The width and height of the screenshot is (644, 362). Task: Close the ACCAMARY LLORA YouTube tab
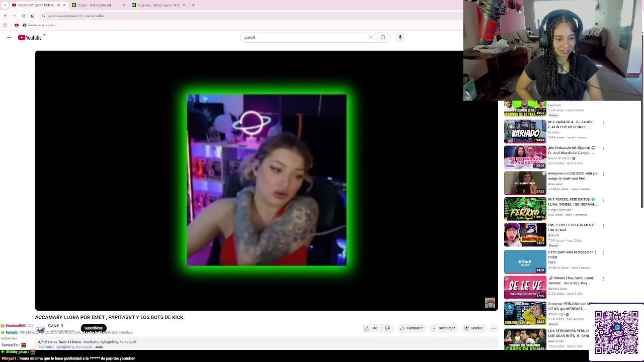click(x=64, y=5)
